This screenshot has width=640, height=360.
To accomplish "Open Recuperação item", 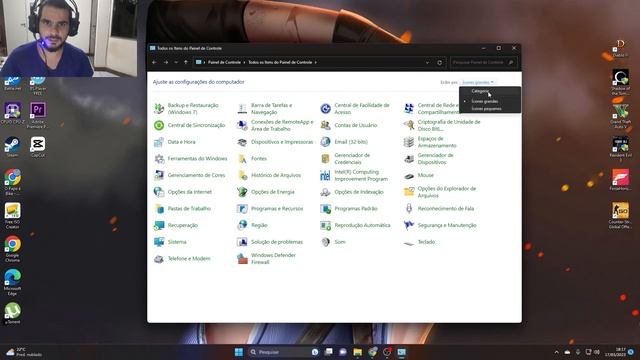I will pos(176,225).
